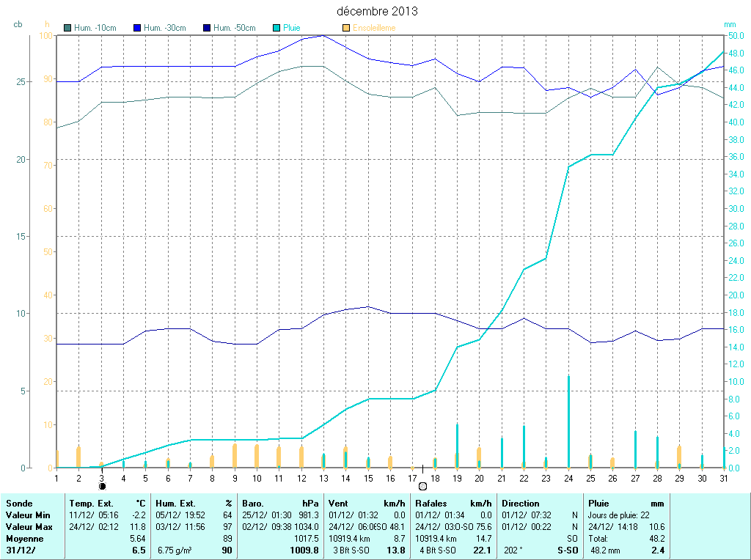The image size is (751, 560).
Task: Click the orange Ensoleillement legend square
Action: [x=346, y=28]
